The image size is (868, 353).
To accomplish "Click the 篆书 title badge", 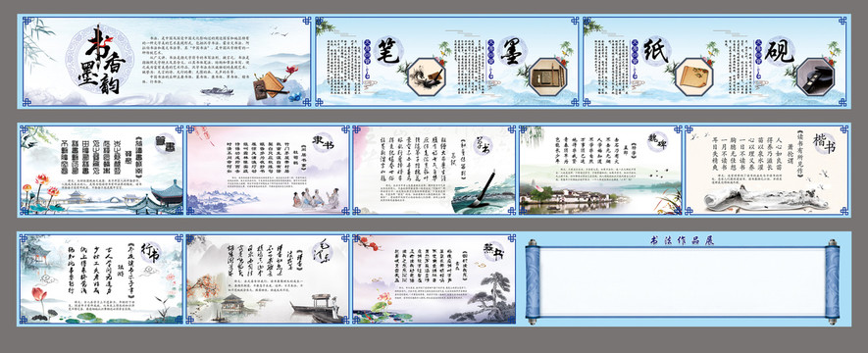I will 165,144.
